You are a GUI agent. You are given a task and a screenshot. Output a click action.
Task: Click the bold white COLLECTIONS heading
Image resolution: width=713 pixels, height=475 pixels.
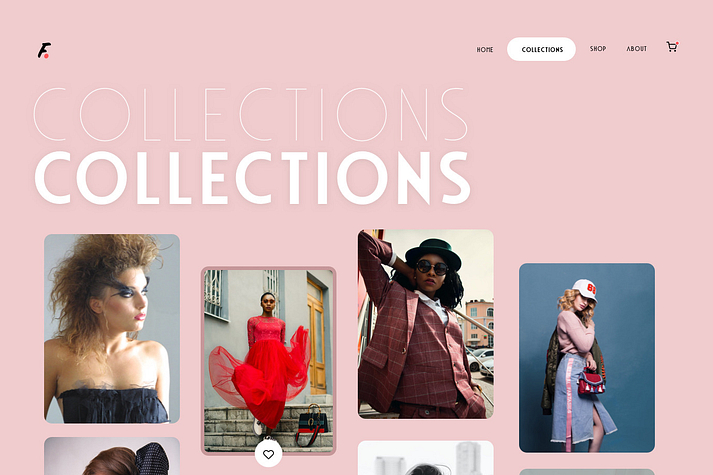[252, 178]
